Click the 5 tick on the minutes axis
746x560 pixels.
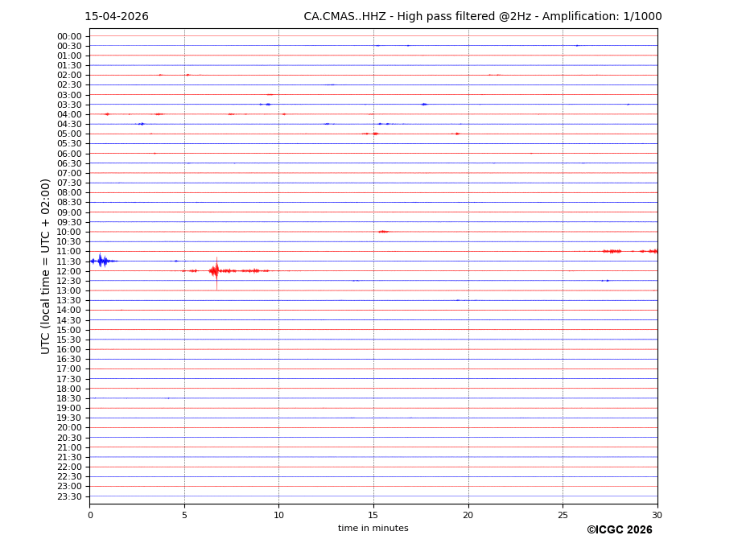184,515
